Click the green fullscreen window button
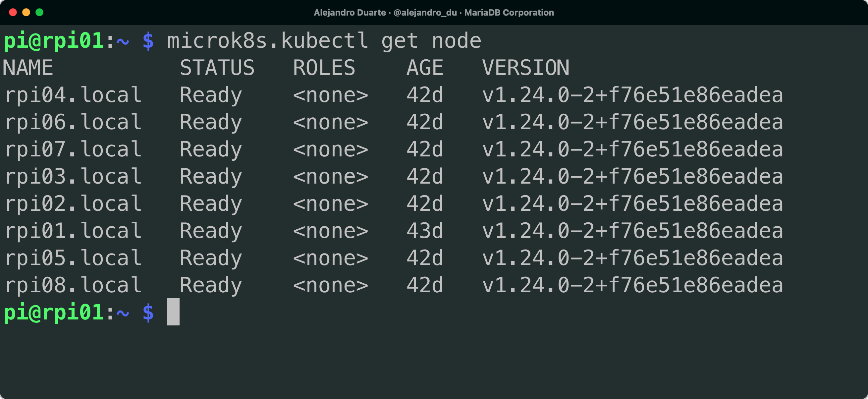The image size is (868, 399). pos(39,13)
